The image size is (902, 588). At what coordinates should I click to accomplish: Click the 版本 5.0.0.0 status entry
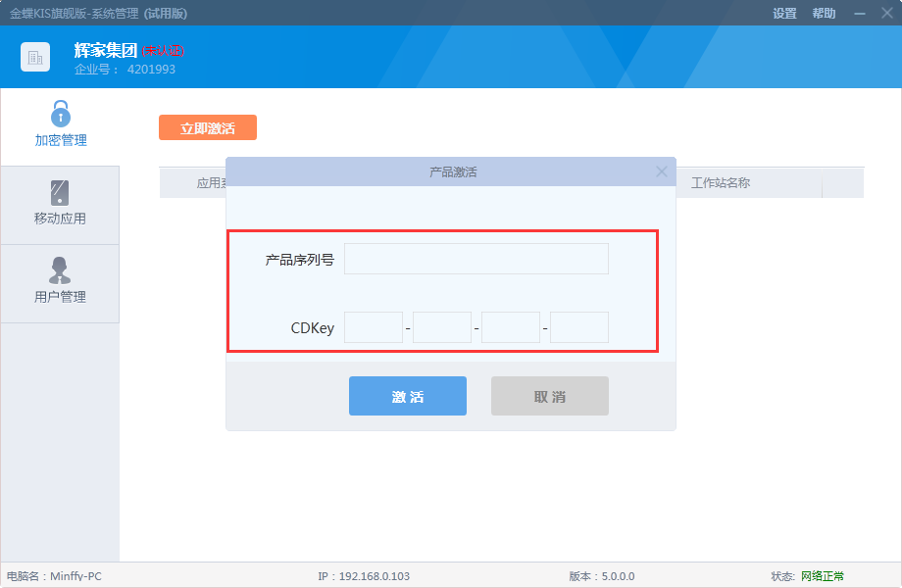coord(602,576)
